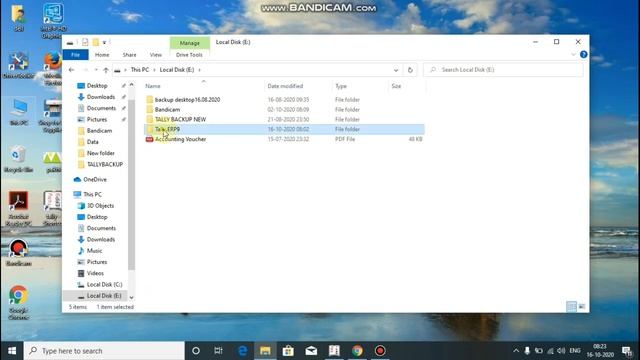The image size is (640, 360).
Task: Select Accounting Voucher PDF file
Action: coord(180,139)
